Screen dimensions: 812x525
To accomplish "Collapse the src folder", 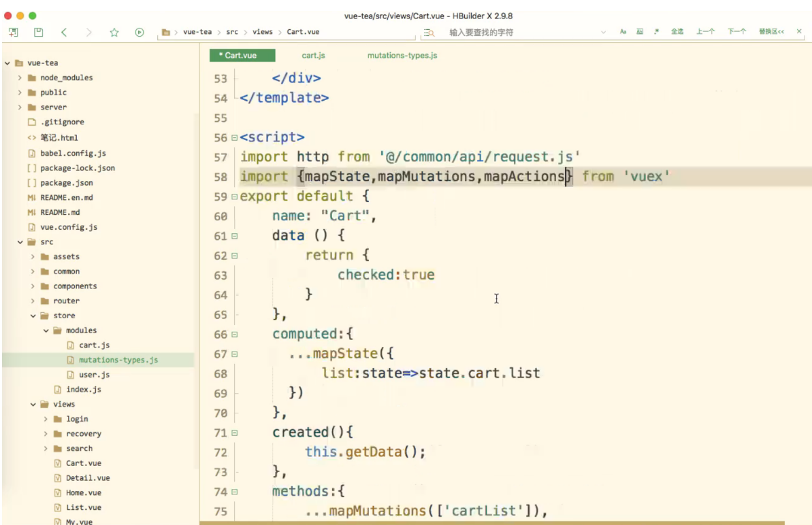I will pyautogui.click(x=20, y=242).
